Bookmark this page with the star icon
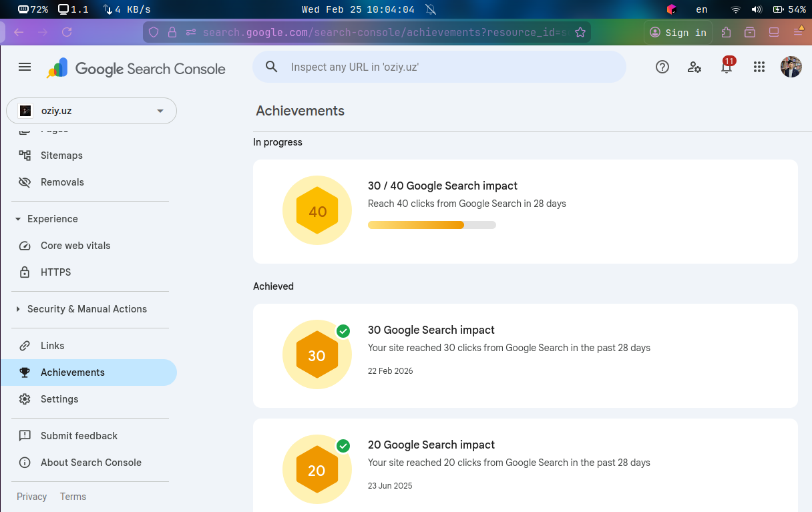The image size is (812, 512). coord(580,32)
